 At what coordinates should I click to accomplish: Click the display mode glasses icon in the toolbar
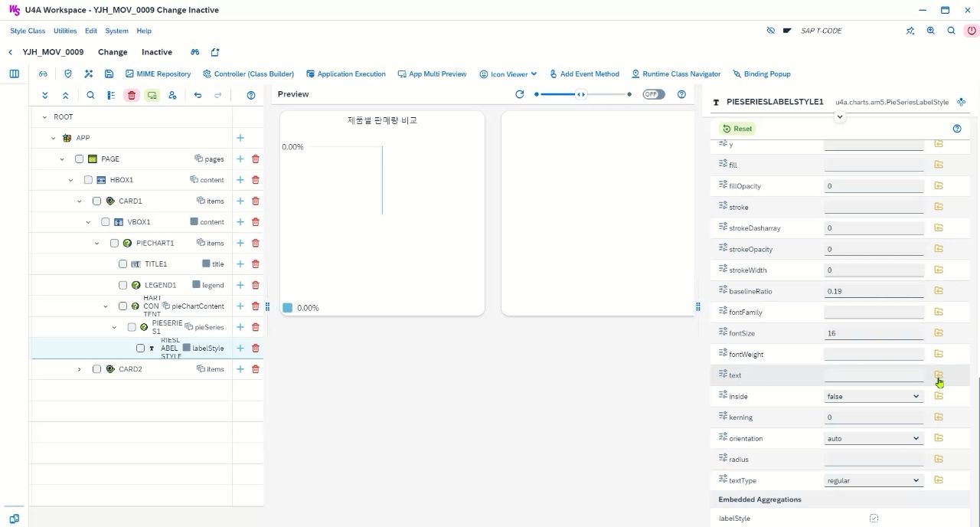(43, 74)
